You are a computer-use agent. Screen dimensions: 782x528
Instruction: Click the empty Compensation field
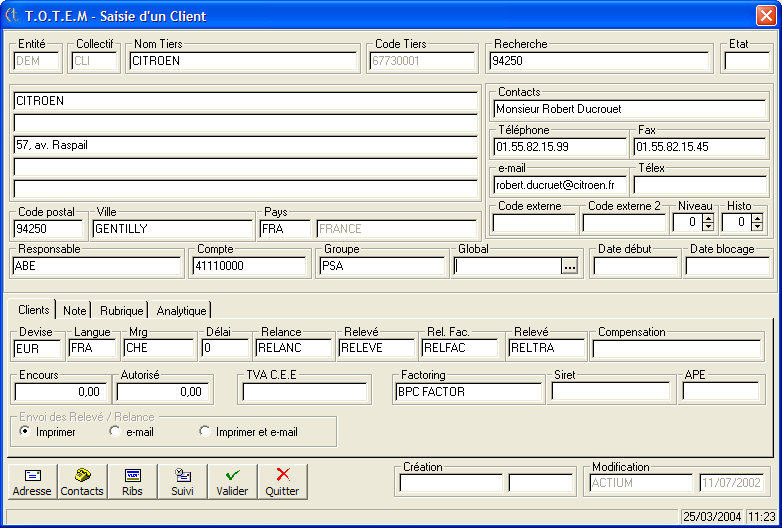click(677, 348)
